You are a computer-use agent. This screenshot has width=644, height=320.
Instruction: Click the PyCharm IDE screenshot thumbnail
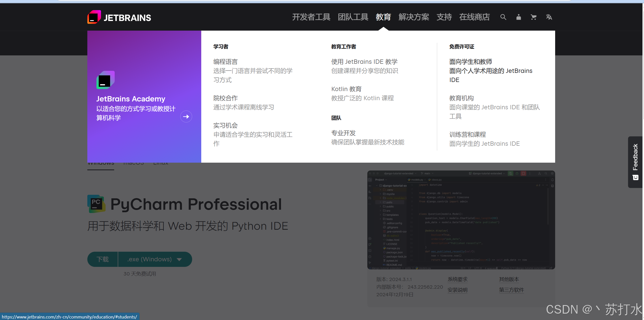pos(461,220)
